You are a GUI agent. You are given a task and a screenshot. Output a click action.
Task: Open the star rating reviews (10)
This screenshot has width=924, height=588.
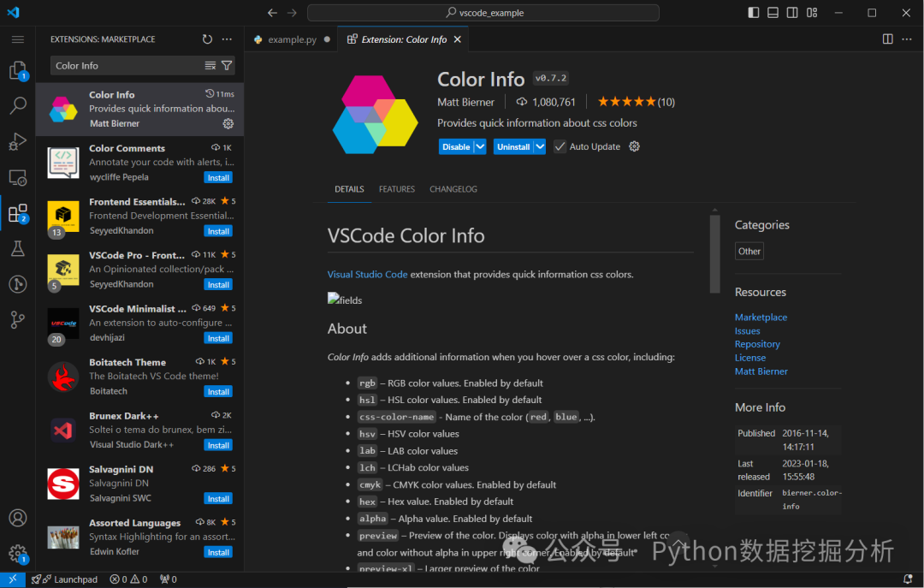click(x=636, y=102)
